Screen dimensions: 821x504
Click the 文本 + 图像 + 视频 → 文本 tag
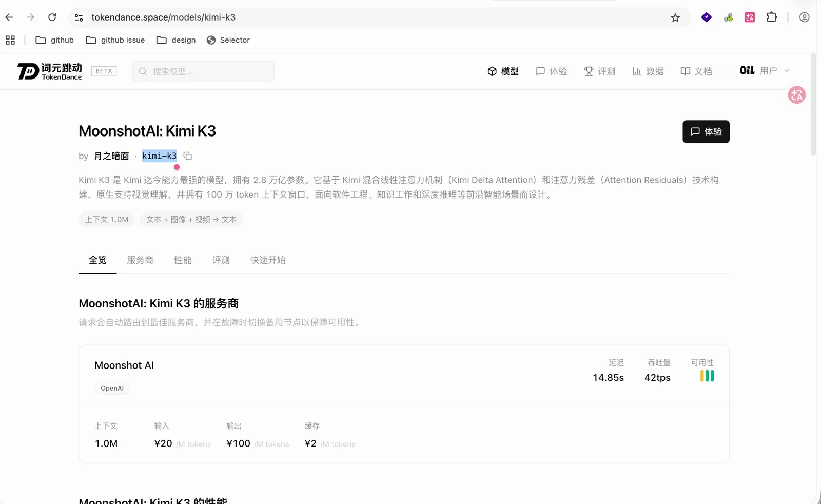[191, 219]
